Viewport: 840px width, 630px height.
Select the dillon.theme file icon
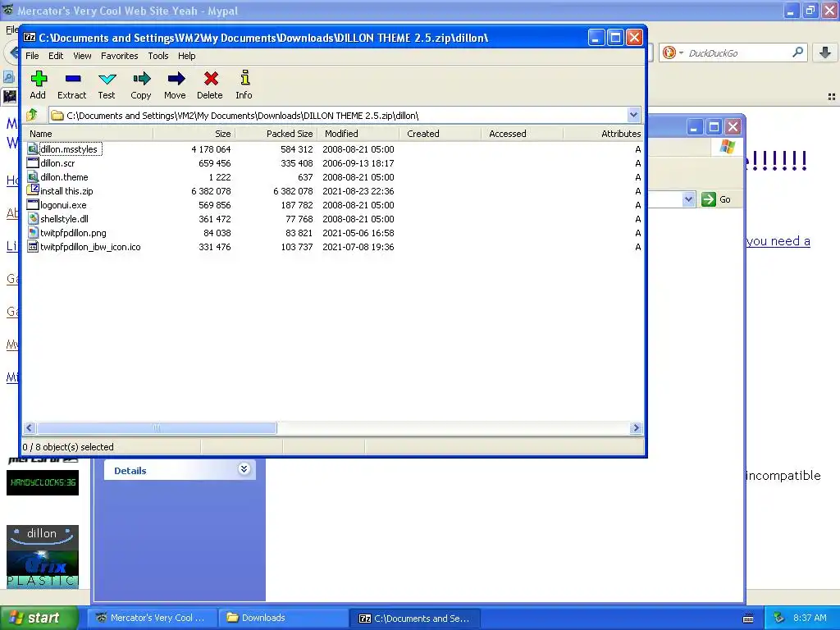coord(33,176)
